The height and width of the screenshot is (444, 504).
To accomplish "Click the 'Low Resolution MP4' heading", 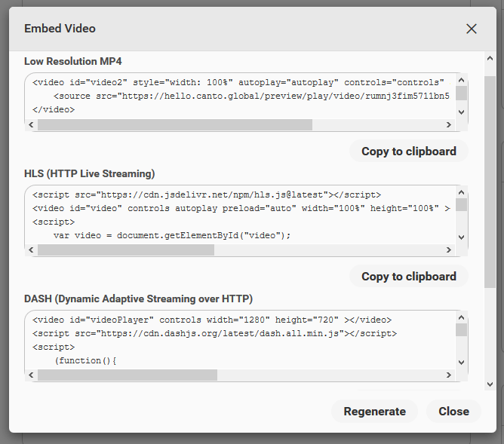I will [x=73, y=61].
